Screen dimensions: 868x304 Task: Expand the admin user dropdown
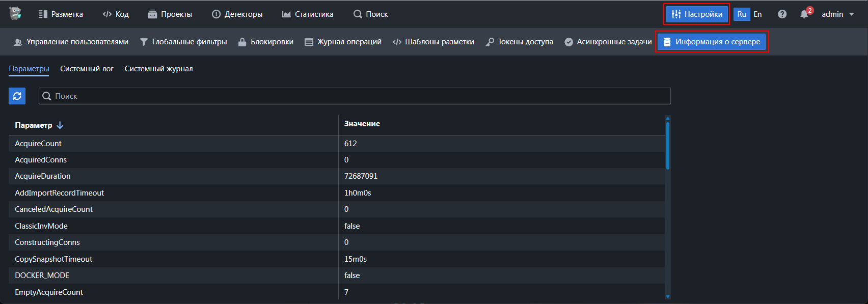coord(838,14)
